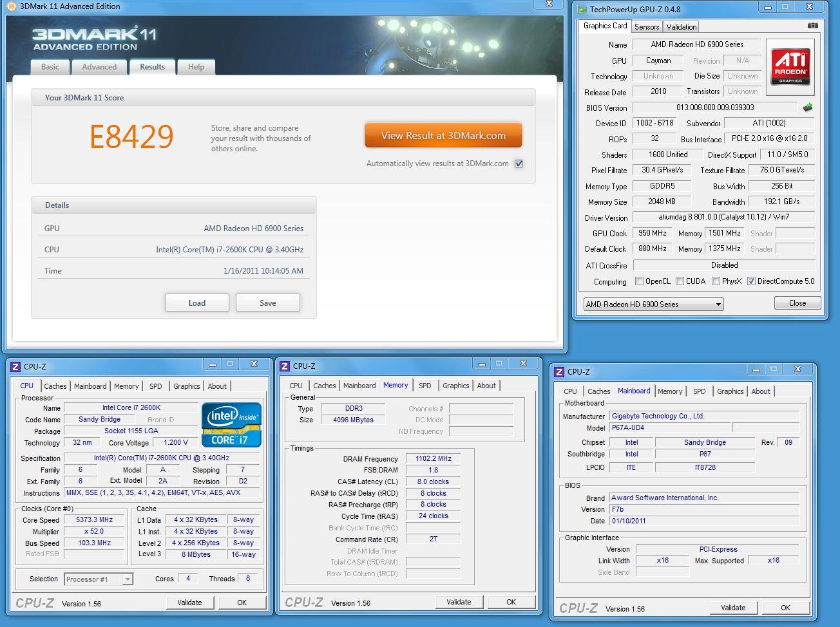The image size is (840, 627).
Task: Click View Result at 3DMark.com button
Action: pos(443,136)
